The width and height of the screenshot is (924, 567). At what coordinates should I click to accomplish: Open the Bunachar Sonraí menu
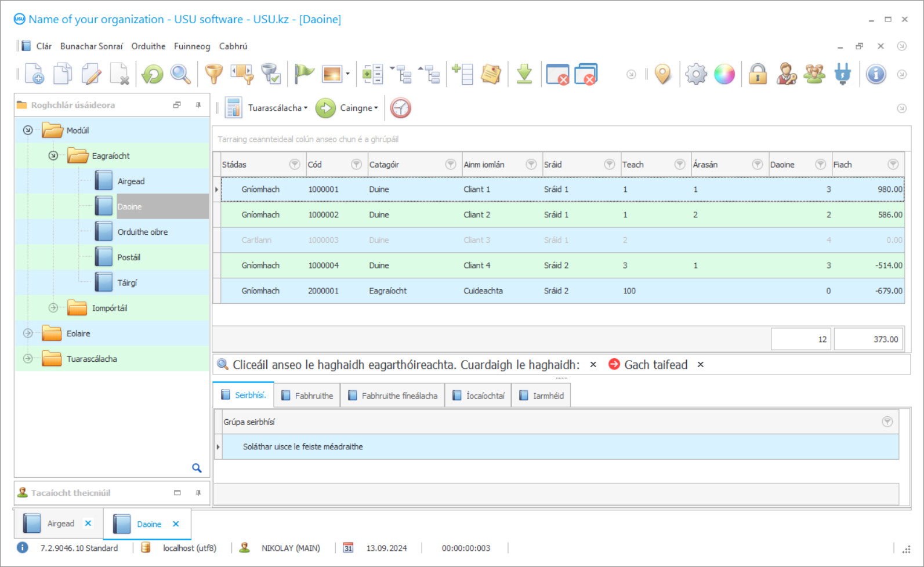(x=92, y=46)
